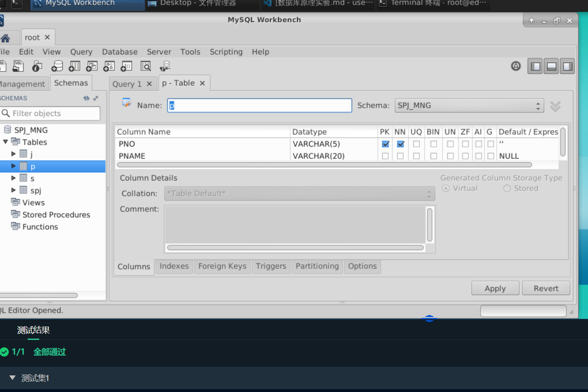Open the search table data icon
The height and width of the screenshot is (392, 588).
146,66
